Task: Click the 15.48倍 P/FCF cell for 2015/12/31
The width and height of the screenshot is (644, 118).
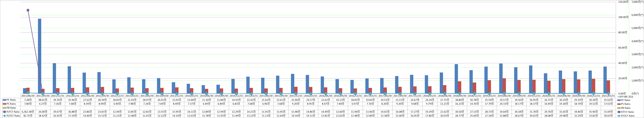Action: click(x=296, y=112)
